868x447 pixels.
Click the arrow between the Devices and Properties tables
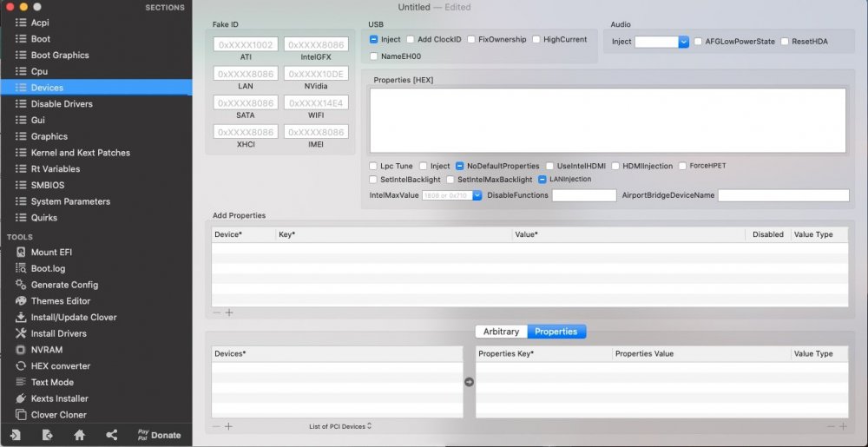pos(469,382)
